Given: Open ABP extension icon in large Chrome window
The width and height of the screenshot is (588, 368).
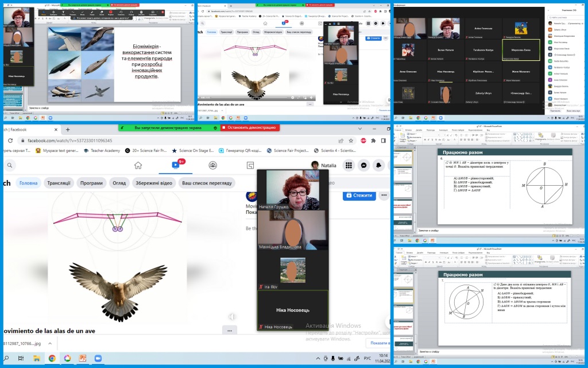Looking at the screenshot, I should pos(363,140).
